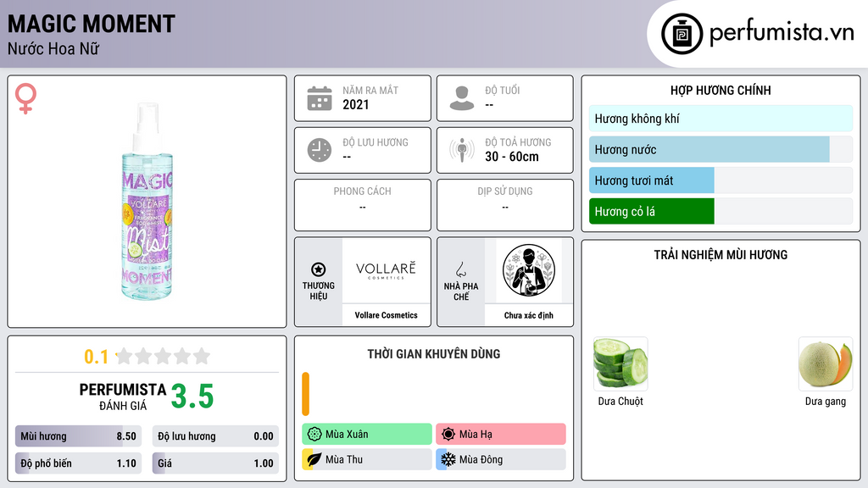Click the Nước Hoa Nữ subtitle

coord(53,48)
